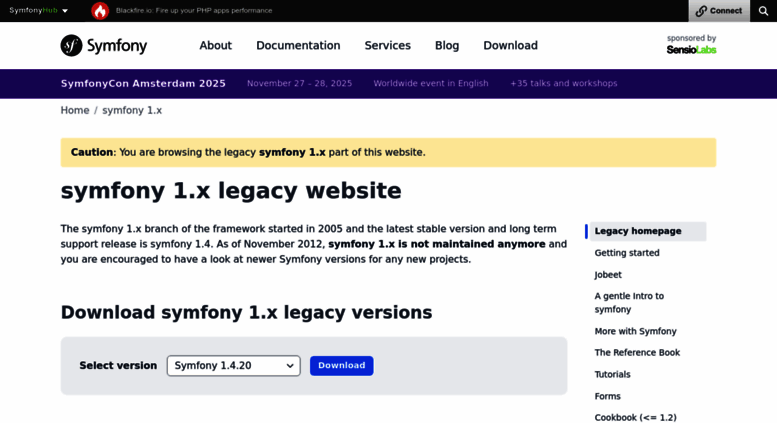Click symfony 1.x breadcrumb

132,110
